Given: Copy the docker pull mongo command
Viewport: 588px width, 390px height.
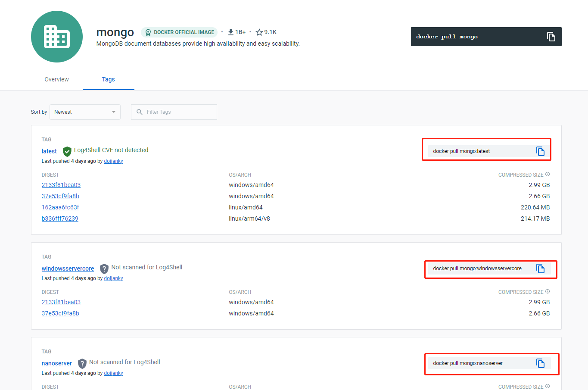Looking at the screenshot, I should point(551,37).
